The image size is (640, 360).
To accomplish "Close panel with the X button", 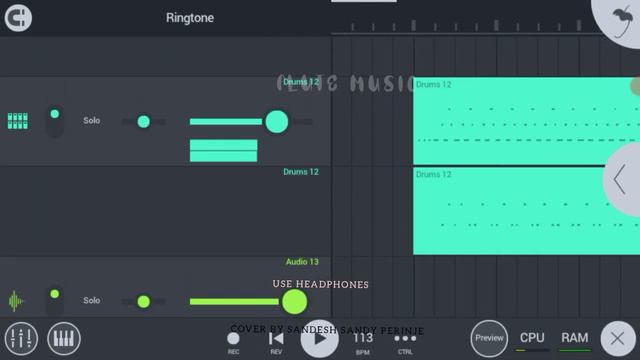I will point(618,339).
